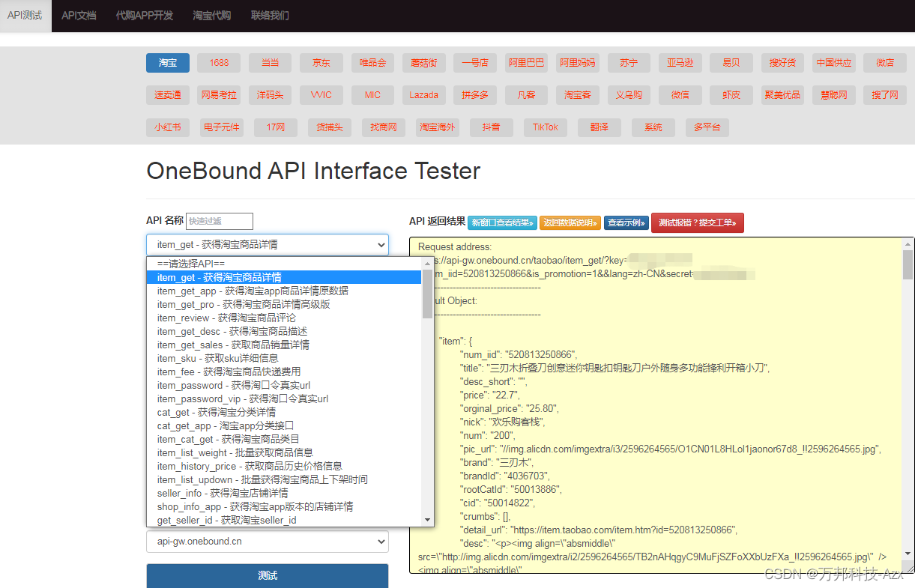Select item_history_price option in list
This screenshot has width=915, height=588.
[x=285, y=466]
